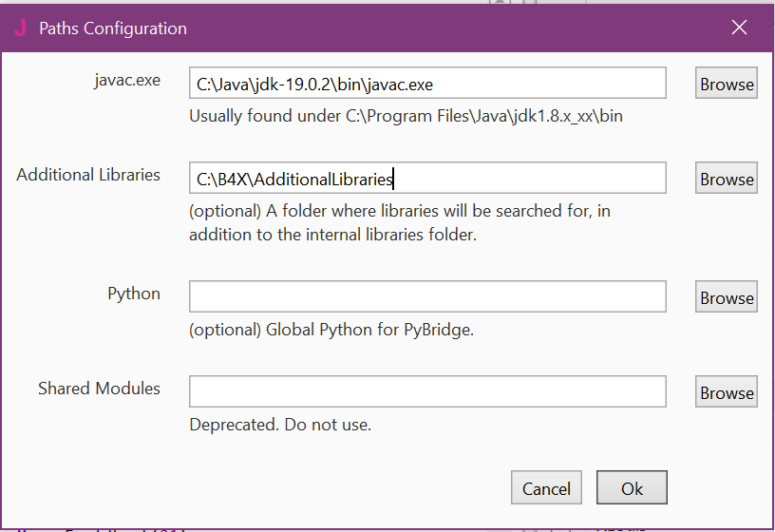Close the Paths Configuration dialog

[739, 28]
